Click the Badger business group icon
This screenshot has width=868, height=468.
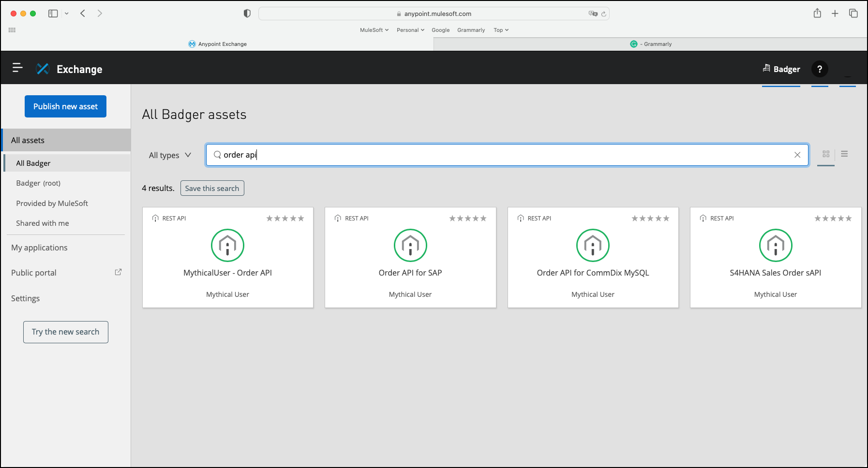pos(766,68)
